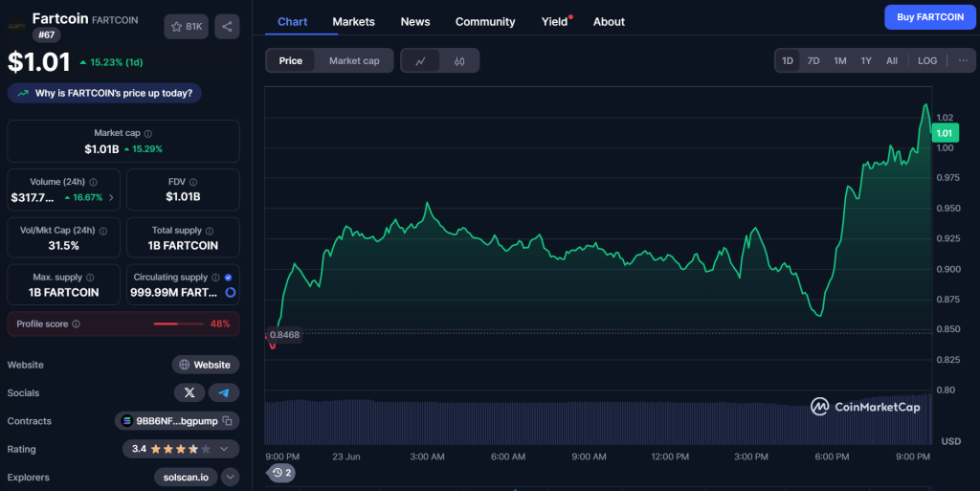Open Fartcoin's Telegram channel
Viewport: 980px width, 491px height.
(224, 393)
